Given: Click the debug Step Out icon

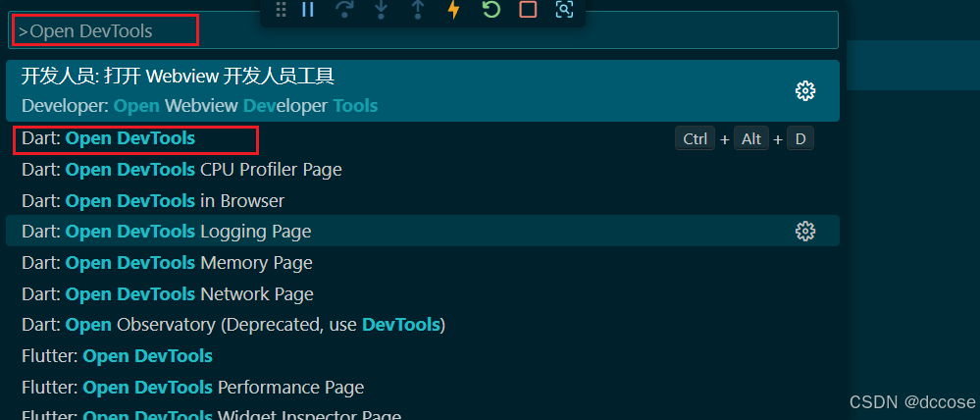Looking at the screenshot, I should pos(418,9).
